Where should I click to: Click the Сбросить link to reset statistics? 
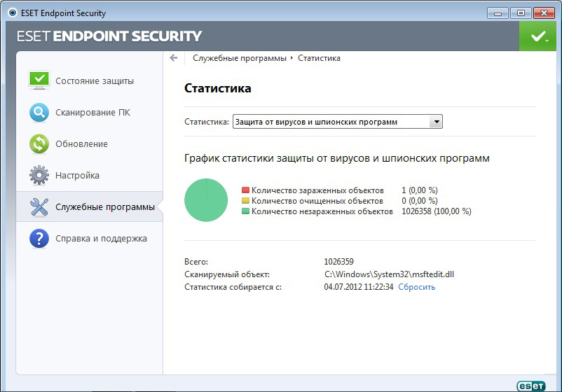pos(416,287)
